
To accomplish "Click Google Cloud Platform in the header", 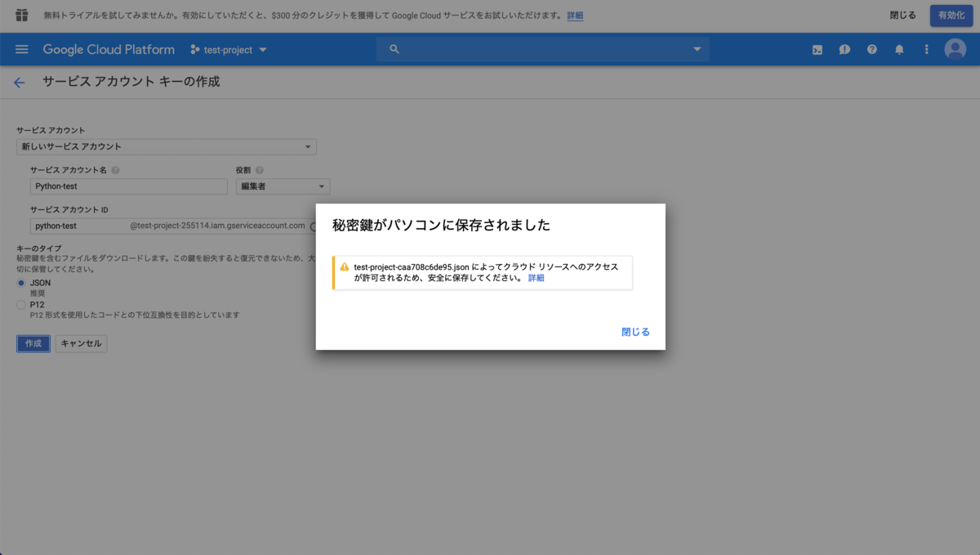I will coord(108,49).
